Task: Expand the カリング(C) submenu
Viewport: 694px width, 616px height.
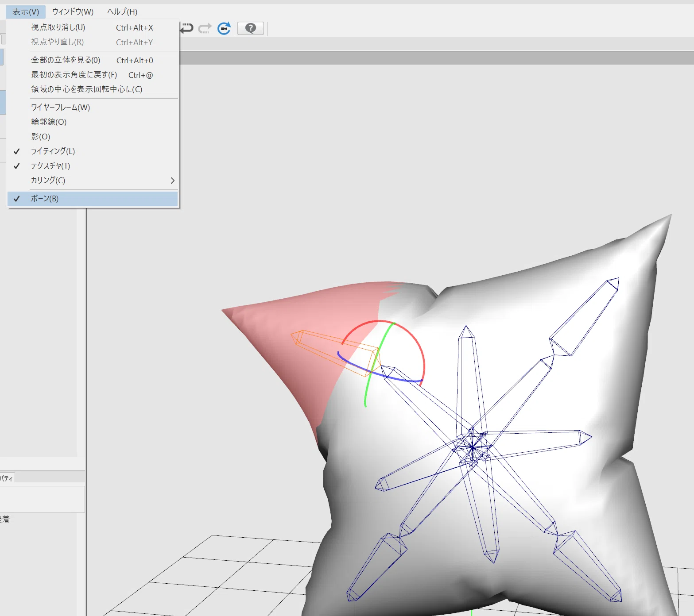Action: click(x=93, y=181)
